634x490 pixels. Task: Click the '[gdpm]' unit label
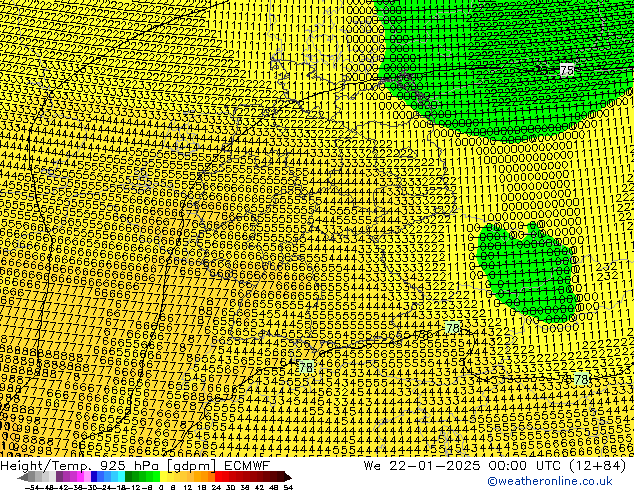(x=192, y=466)
